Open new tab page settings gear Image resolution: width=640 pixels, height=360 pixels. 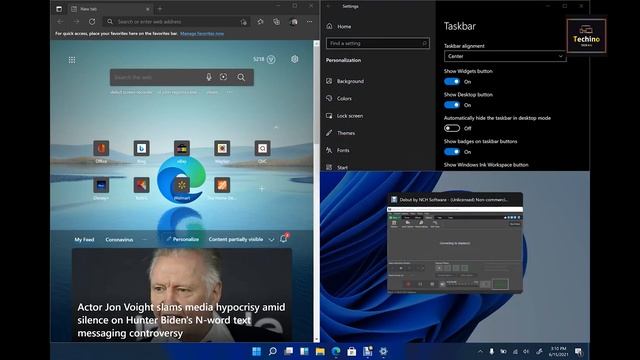click(295, 60)
